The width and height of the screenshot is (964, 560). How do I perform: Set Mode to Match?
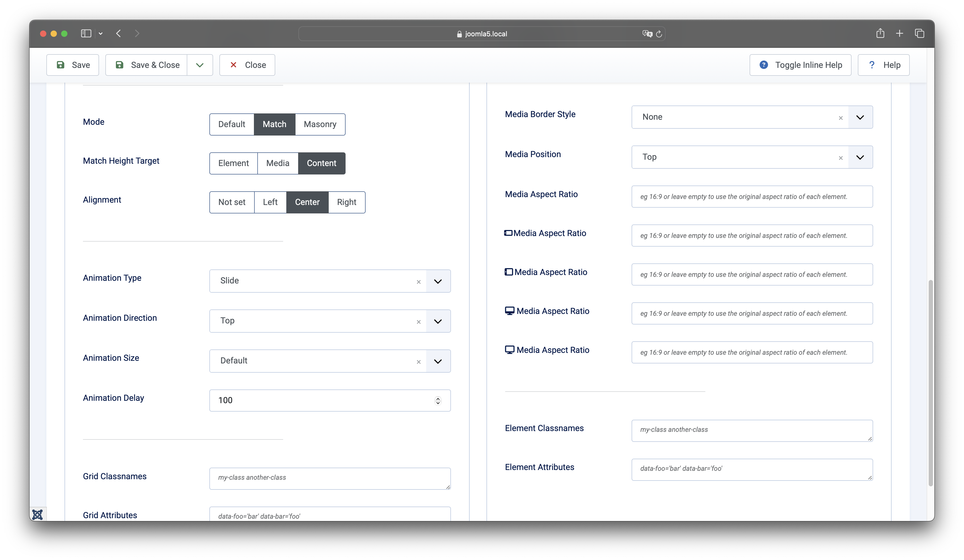[274, 124]
